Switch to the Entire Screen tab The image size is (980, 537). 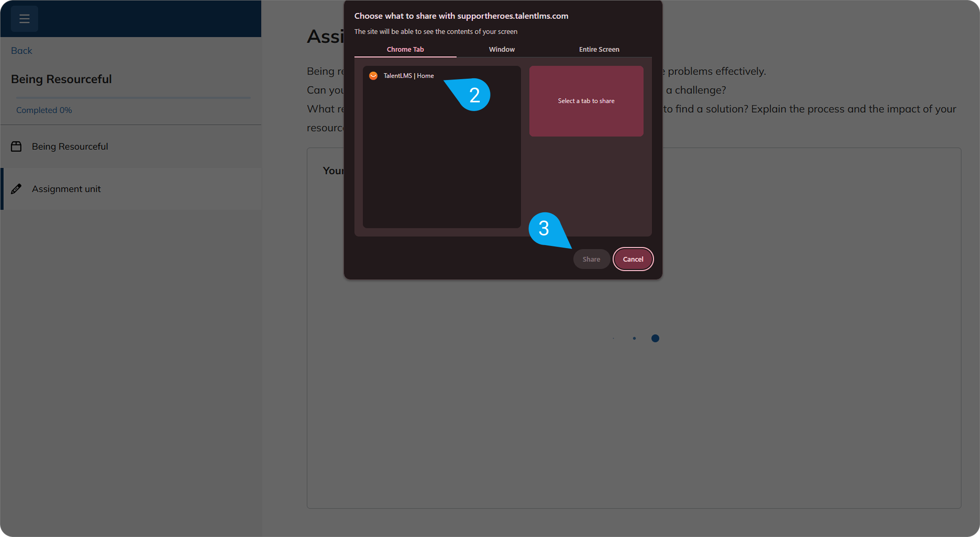[599, 49]
